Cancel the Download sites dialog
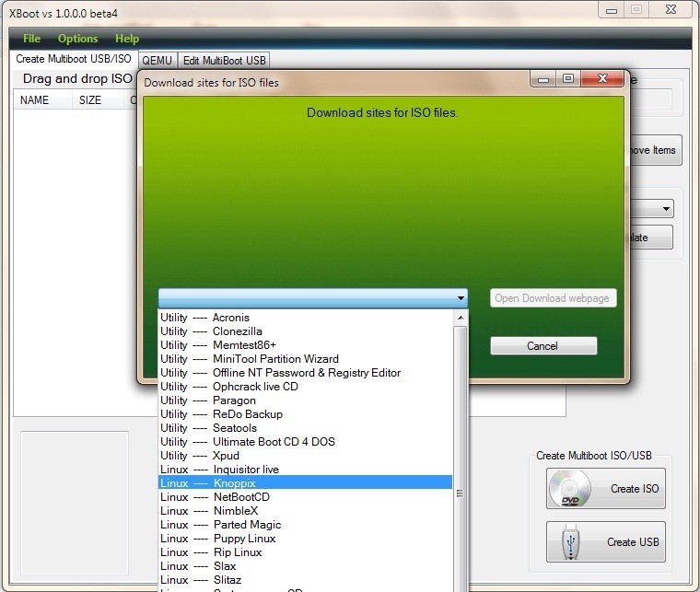The image size is (700, 592). coord(543,346)
